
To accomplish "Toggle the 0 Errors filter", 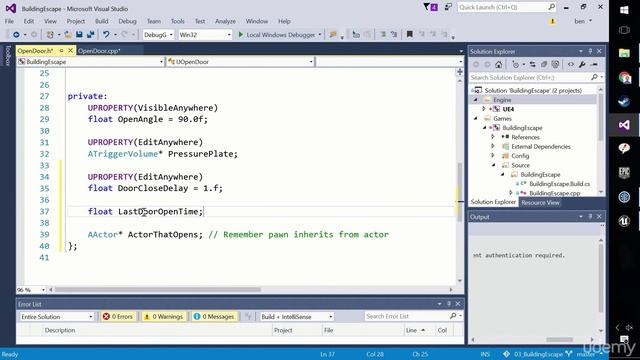I will click(x=118, y=316).
